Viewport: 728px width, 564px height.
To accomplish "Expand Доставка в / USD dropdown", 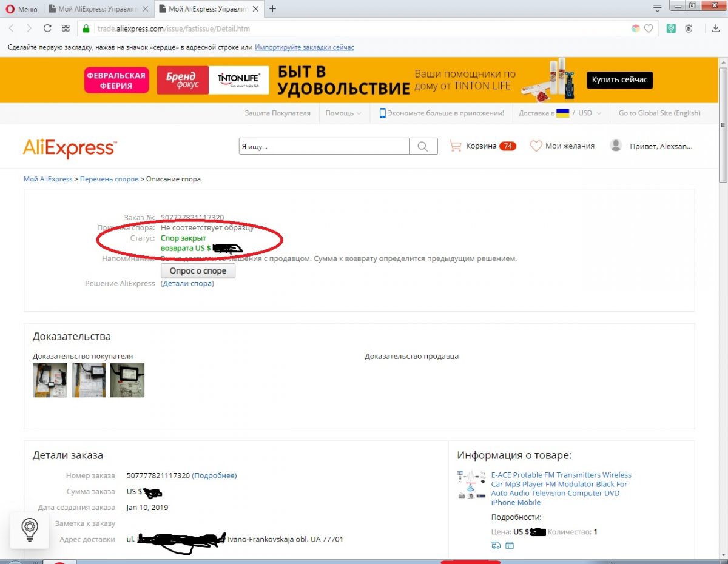I will click(x=560, y=113).
